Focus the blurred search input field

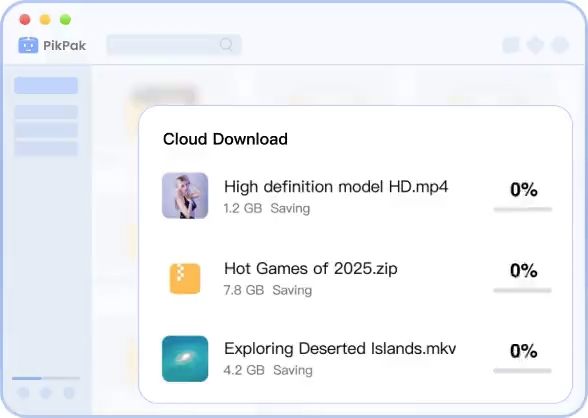pyautogui.click(x=174, y=45)
